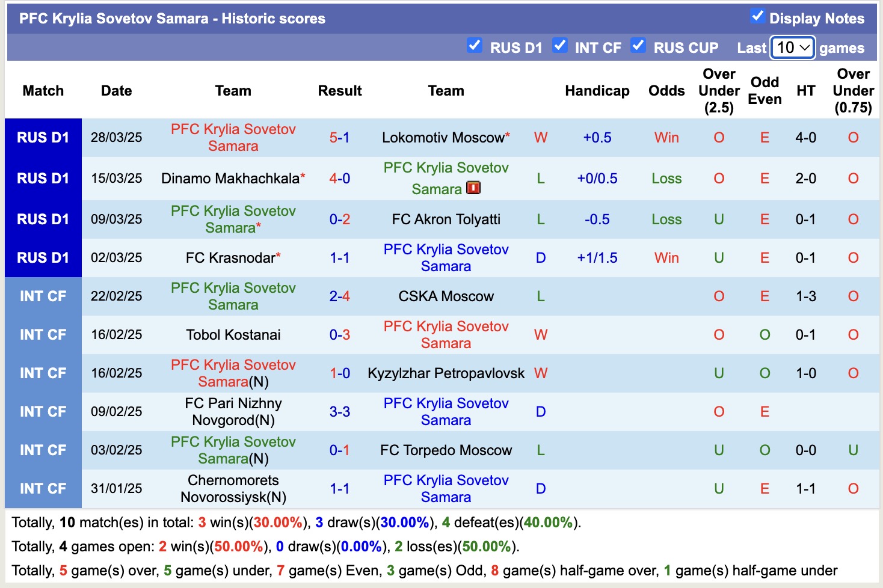Open Lokomotiv Moscow team link
Viewport: 883px width, 588px height.
coord(443,138)
